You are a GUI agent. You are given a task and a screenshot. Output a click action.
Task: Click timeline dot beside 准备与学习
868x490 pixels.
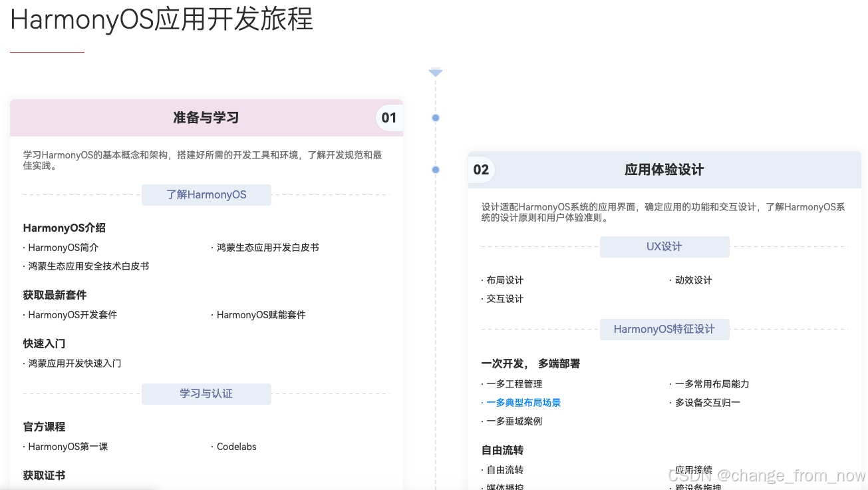(x=436, y=118)
